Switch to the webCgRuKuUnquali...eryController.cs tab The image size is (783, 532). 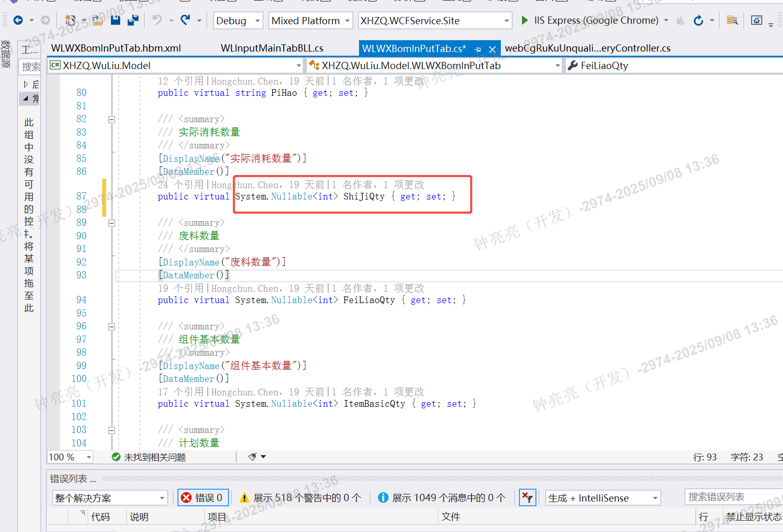588,48
